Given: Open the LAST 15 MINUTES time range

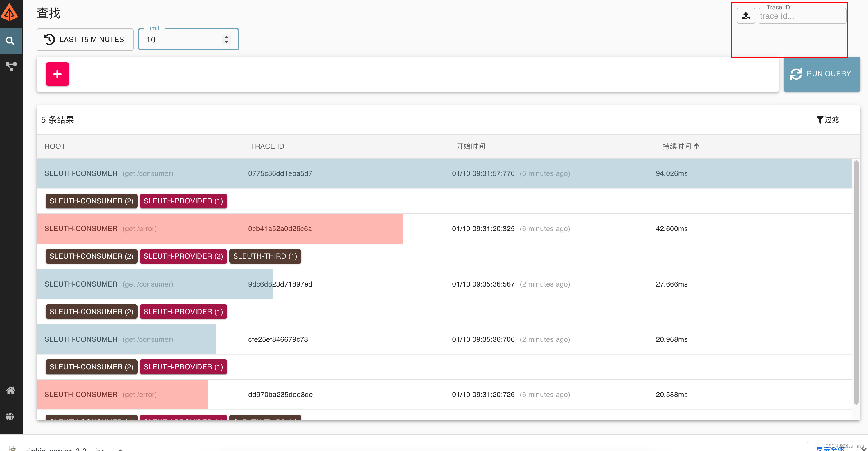Looking at the screenshot, I should click(x=85, y=40).
